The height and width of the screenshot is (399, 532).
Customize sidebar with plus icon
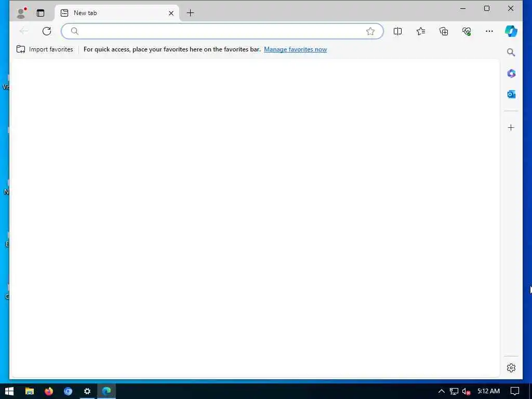(511, 128)
